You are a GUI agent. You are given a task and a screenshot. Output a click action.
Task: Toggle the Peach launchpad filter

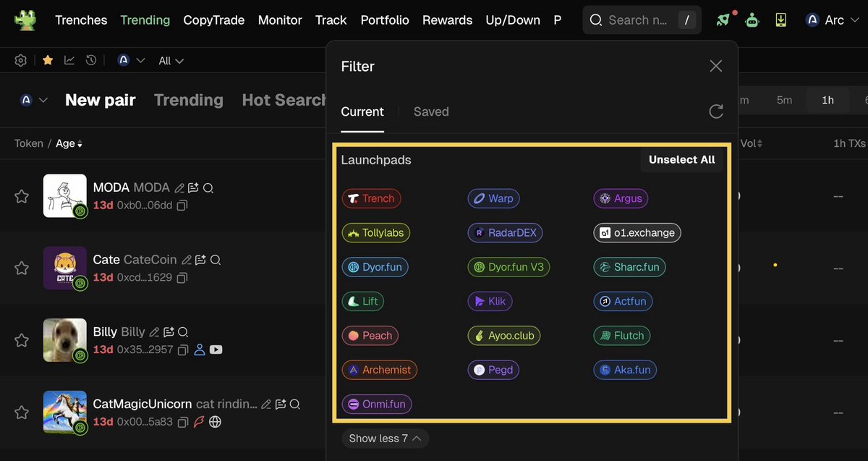point(370,336)
